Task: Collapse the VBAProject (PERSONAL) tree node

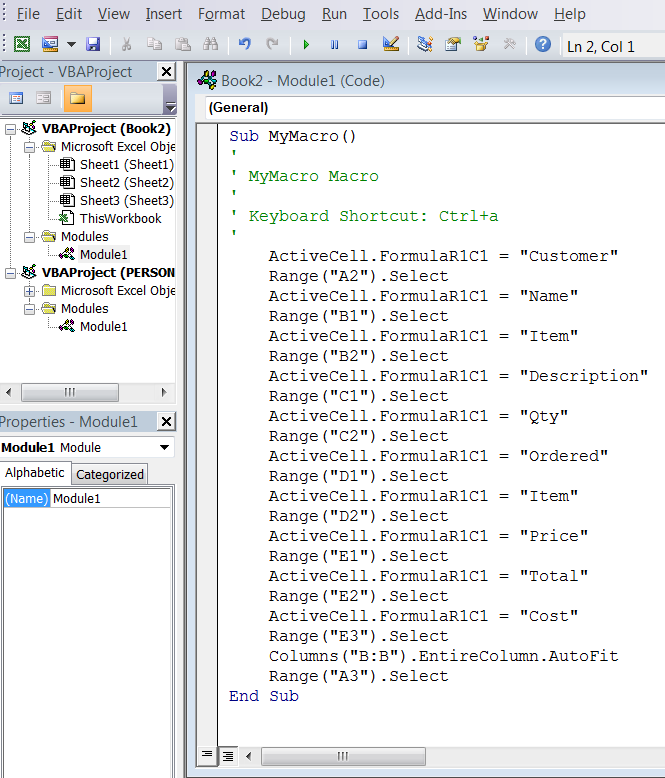Action: pyautogui.click(x=10, y=273)
